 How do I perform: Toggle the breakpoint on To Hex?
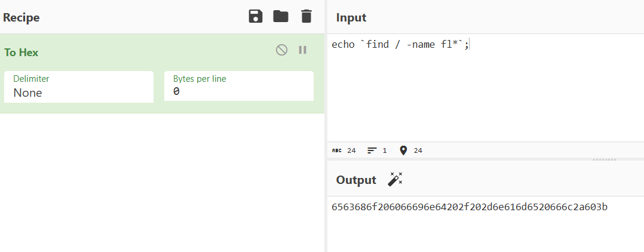coord(303,50)
